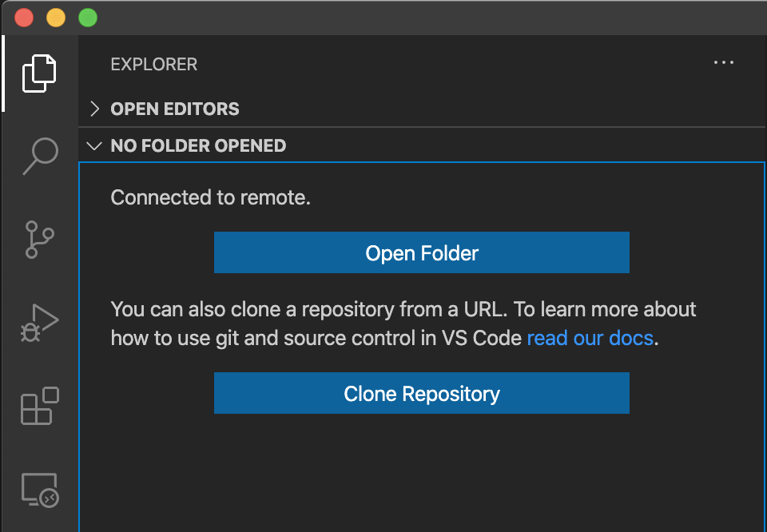Click the NO FOLDER OPENED section title
The height and width of the screenshot is (532, 767).
tap(198, 146)
